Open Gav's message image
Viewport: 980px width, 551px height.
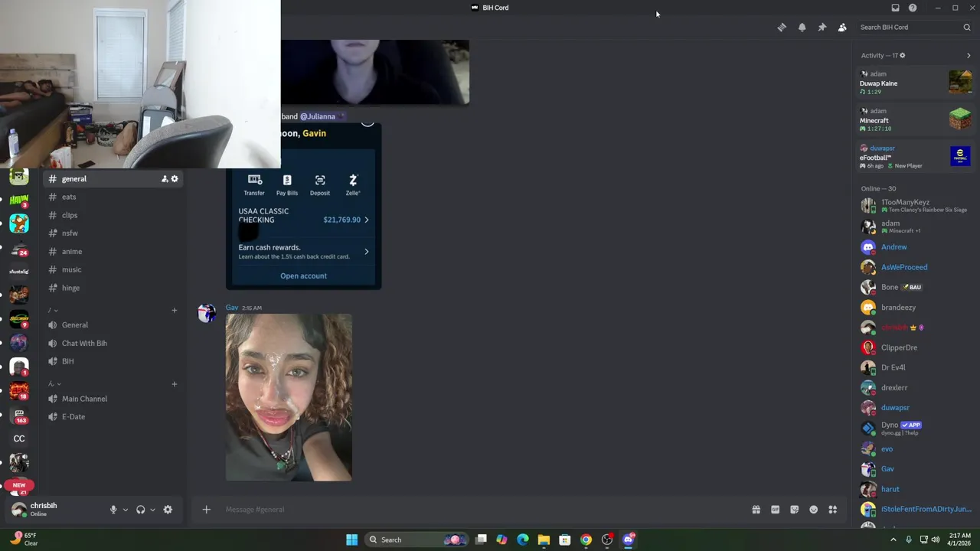point(289,397)
